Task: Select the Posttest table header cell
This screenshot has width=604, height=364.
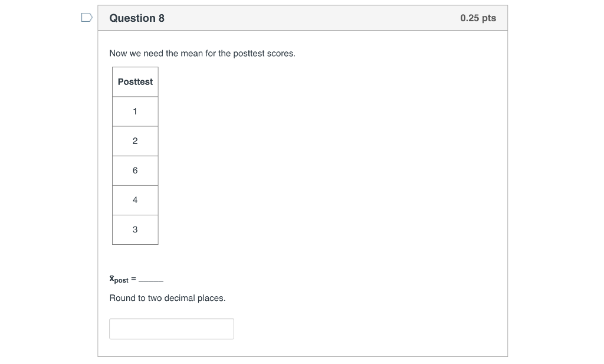Action: (x=135, y=81)
